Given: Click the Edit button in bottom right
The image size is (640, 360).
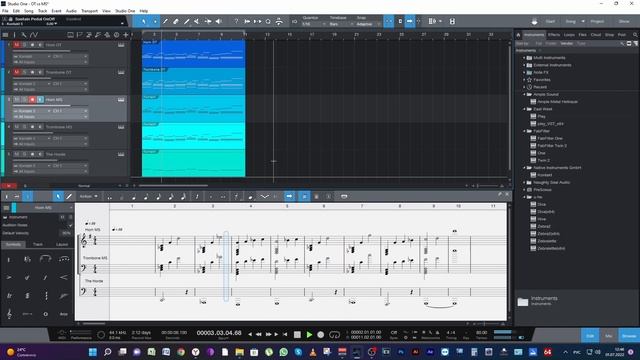Looking at the screenshot, I should pyautogui.click(x=590, y=336).
